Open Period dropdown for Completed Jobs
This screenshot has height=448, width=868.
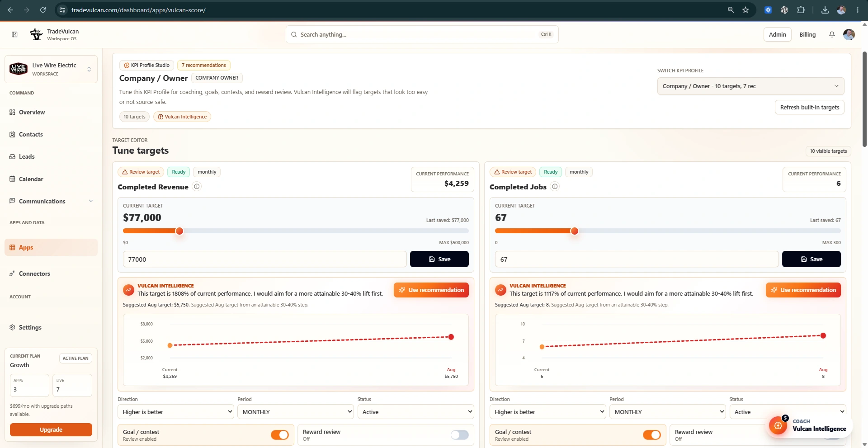tap(668, 412)
